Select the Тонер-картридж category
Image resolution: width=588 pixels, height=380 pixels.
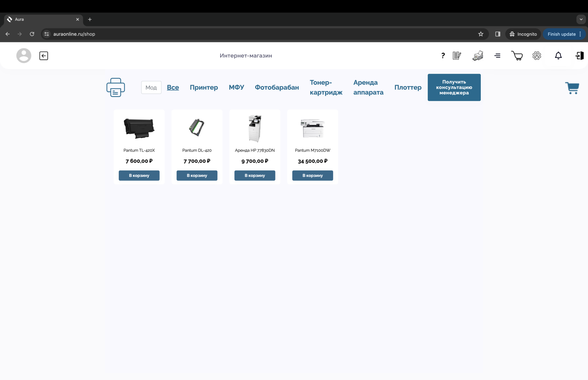point(326,88)
